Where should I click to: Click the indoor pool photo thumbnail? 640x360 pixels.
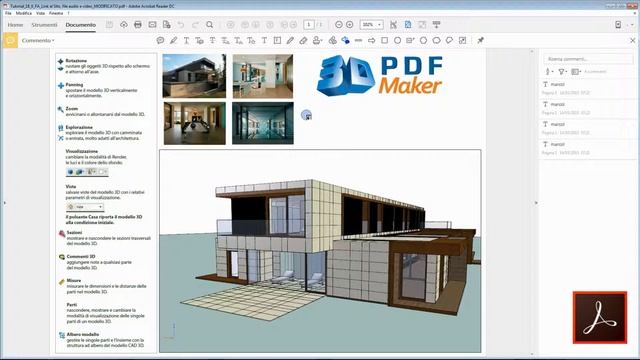(263, 123)
